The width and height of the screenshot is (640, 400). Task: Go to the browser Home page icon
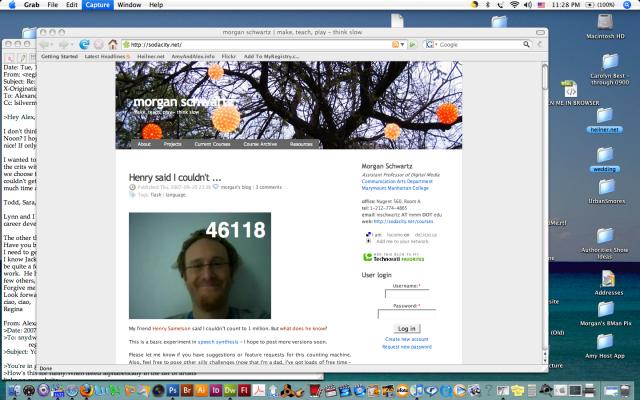(x=113, y=44)
